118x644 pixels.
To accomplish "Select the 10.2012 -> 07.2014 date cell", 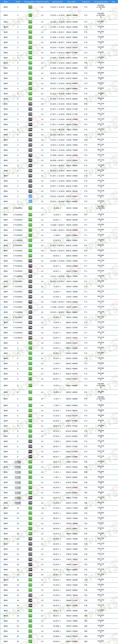I will [57, 276].
